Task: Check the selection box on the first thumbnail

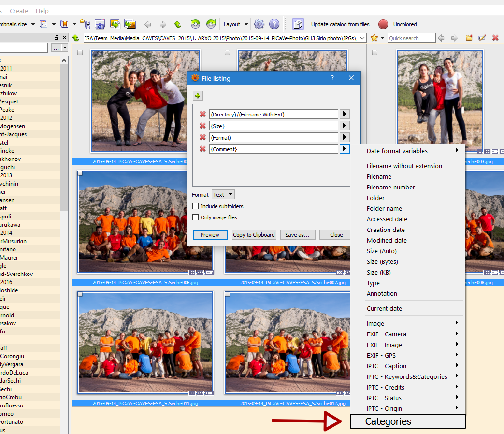Action: 80,53
